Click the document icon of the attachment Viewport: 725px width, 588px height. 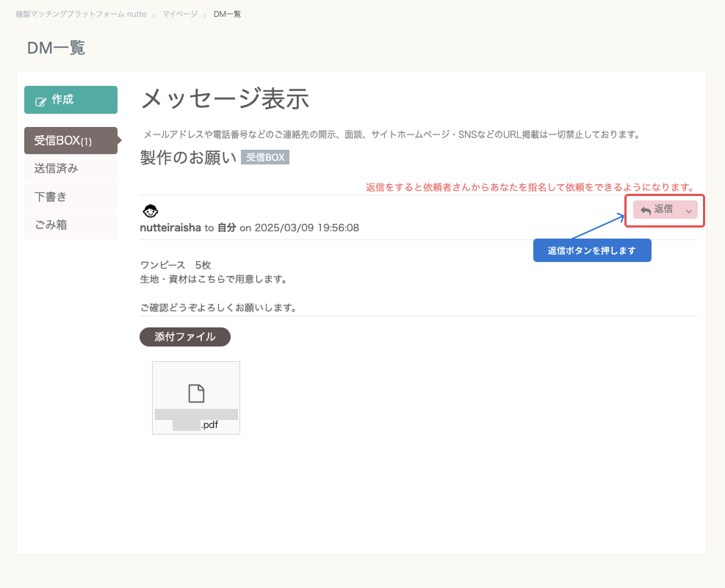coord(197,393)
